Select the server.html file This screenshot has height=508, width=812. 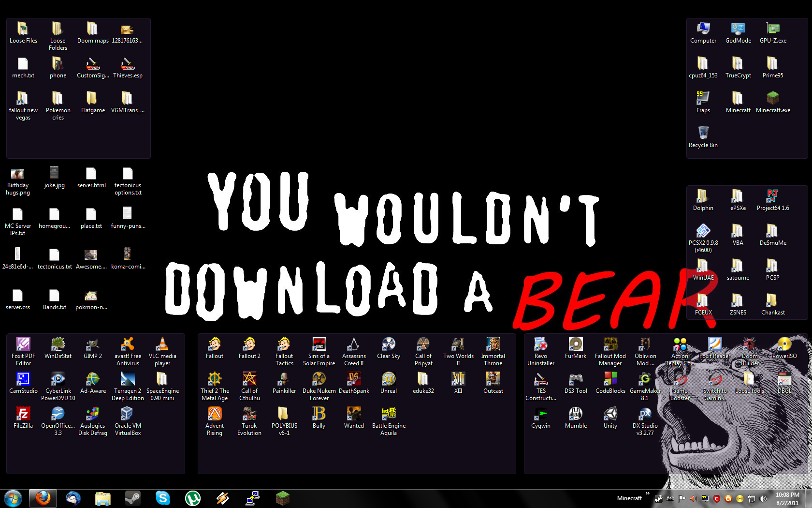(91, 174)
